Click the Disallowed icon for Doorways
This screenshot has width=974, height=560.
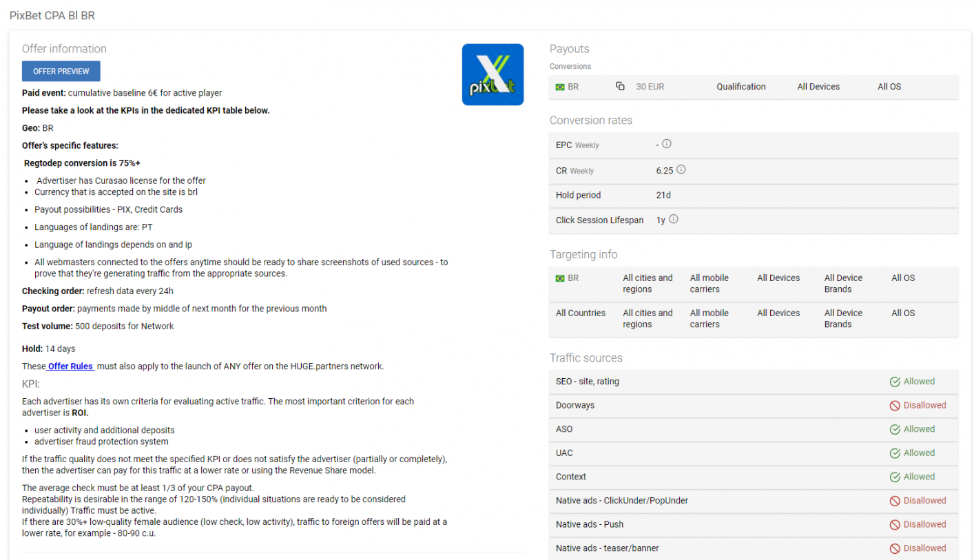(x=895, y=406)
